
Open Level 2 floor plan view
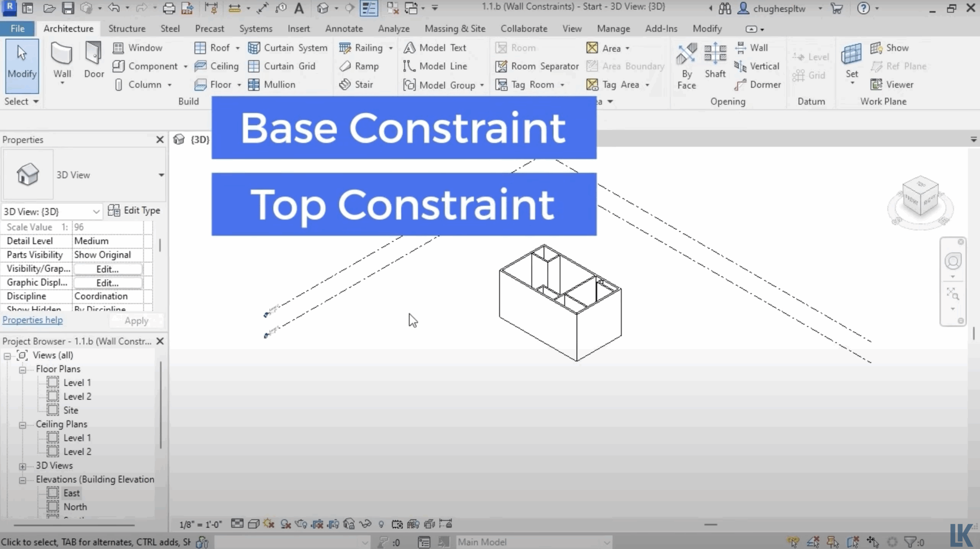pyautogui.click(x=77, y=397)
